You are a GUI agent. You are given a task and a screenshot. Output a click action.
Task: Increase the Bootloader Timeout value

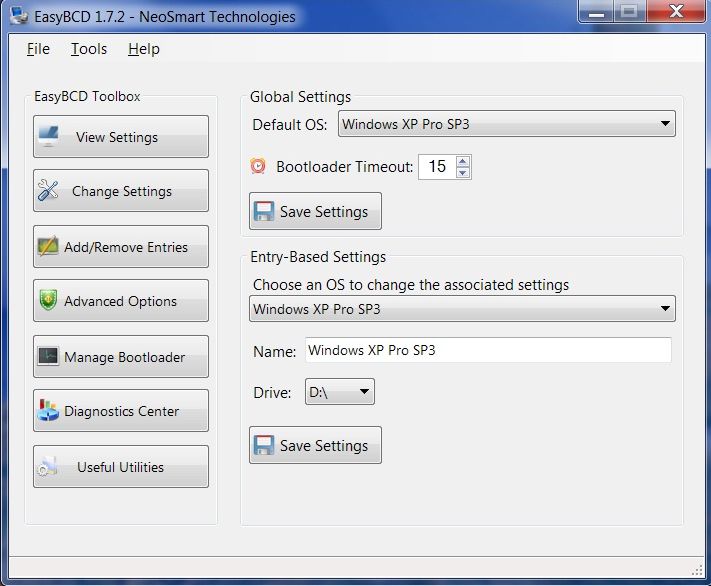(463, 161)
